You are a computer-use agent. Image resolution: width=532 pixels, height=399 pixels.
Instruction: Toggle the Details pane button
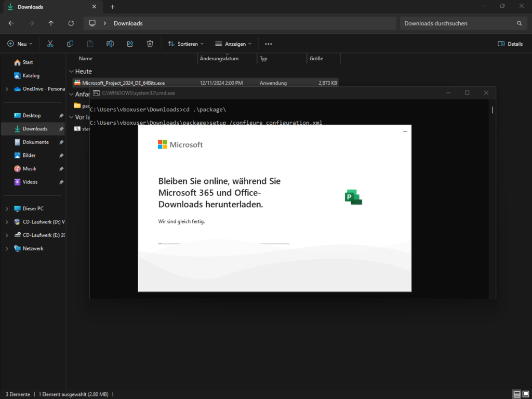point(510,44)
